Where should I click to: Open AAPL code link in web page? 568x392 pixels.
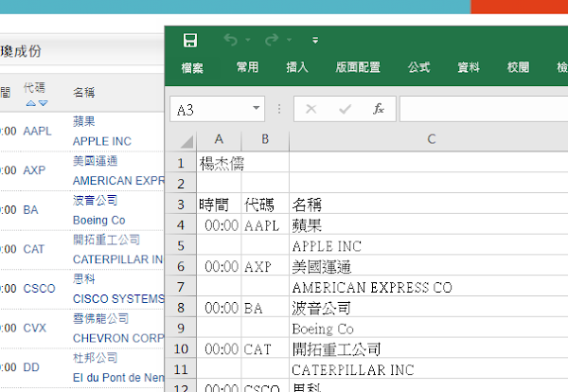tap(37, 131)
